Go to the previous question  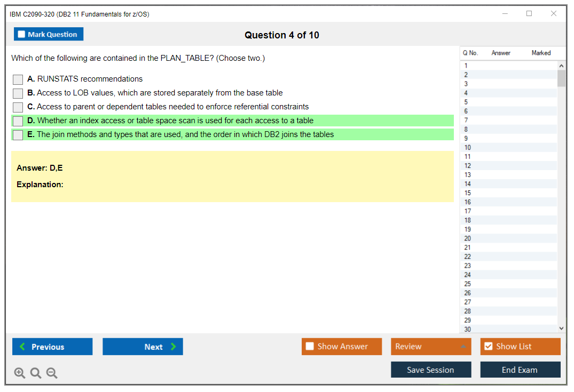[x=52, y=347]
